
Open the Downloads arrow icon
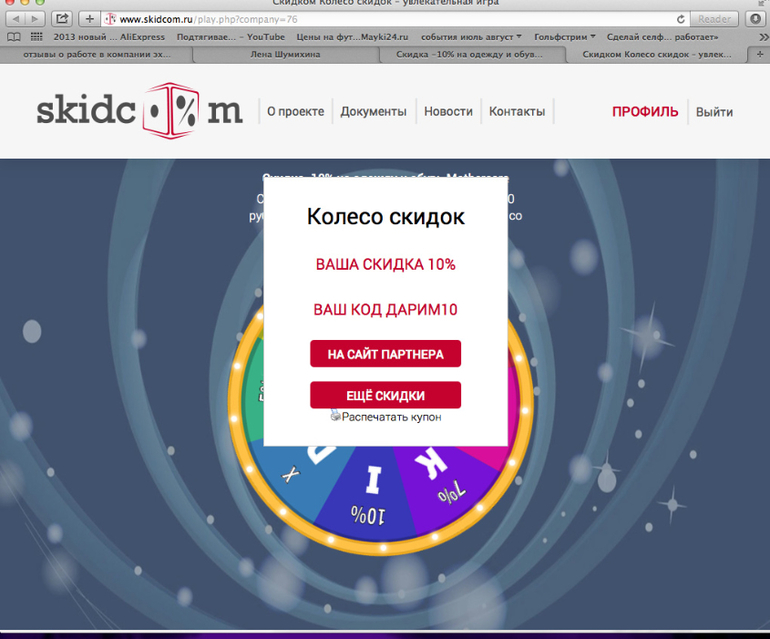click(755, 19)
